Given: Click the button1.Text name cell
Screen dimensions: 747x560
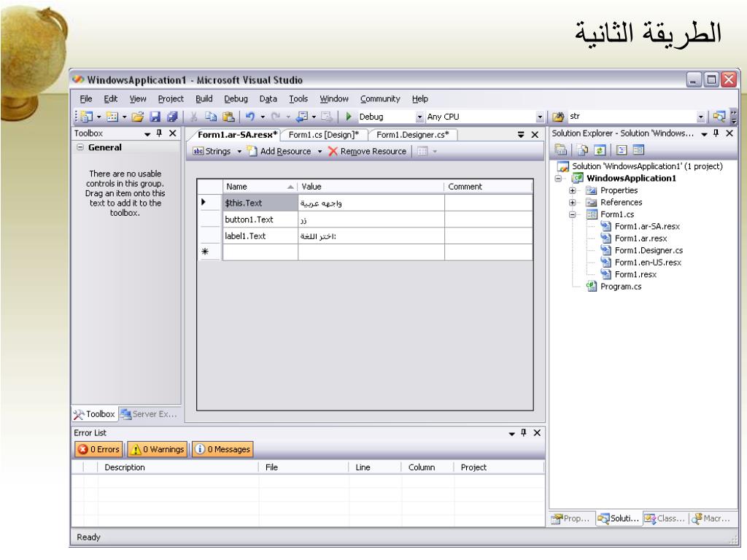Looking at the screenshot, I should click(260, 219).
